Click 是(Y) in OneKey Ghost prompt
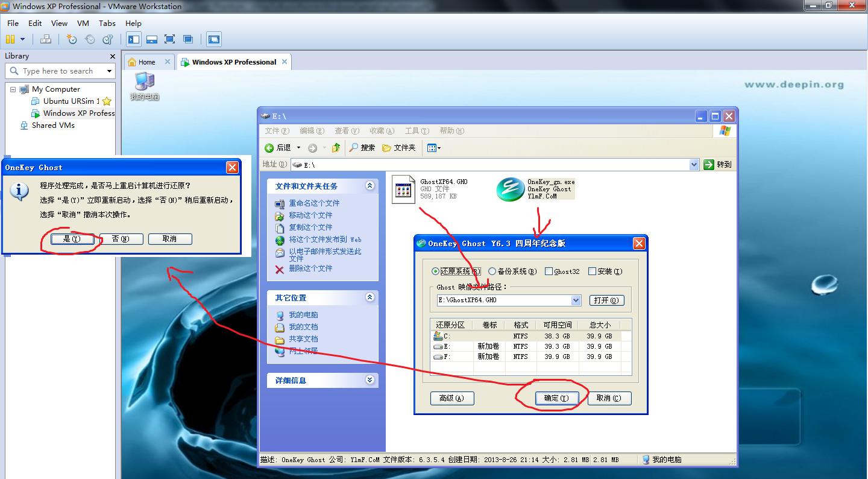Screen dimensions: 868x479 coord(72,239)
